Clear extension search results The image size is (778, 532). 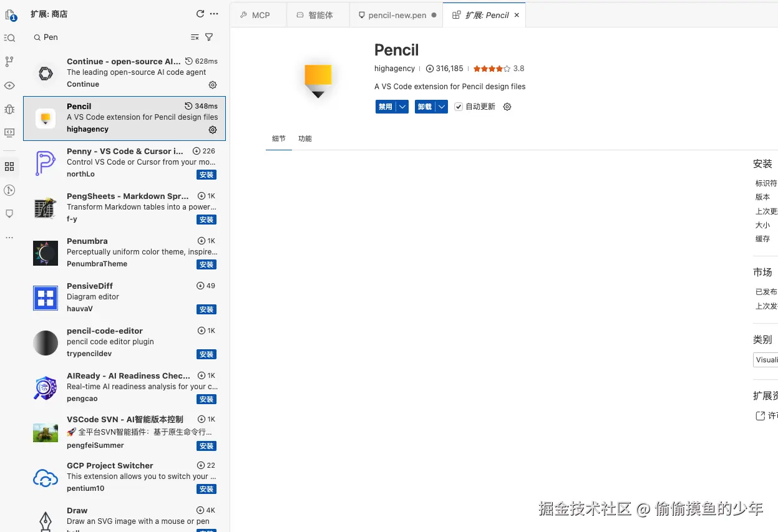195,37
